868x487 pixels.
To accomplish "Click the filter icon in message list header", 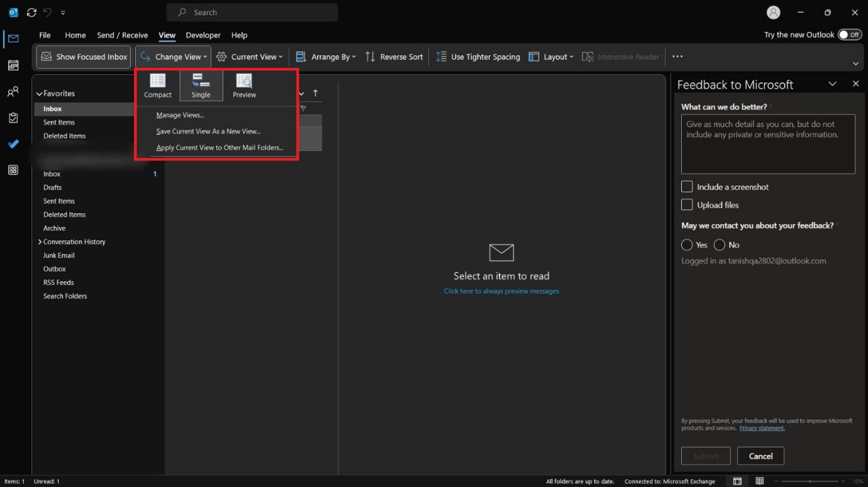I will click(303, 108).
